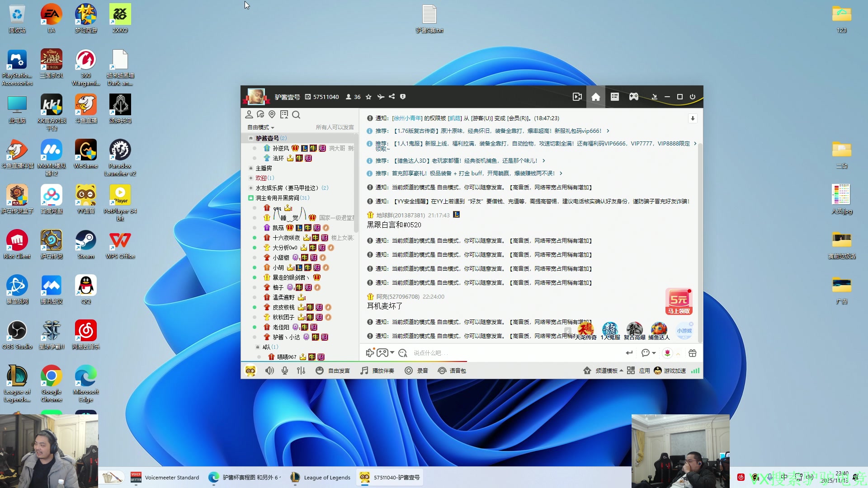
Task: Click the share channel icon
Action: click(392, 97)
